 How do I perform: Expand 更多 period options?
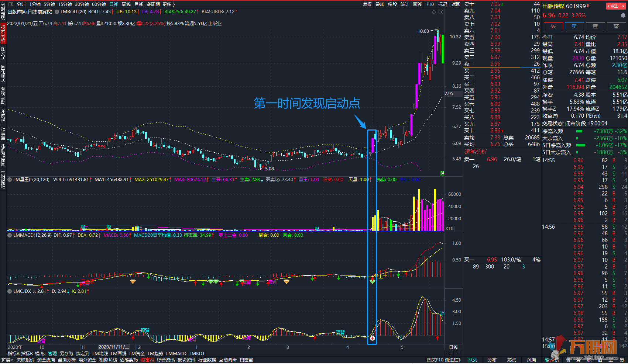168,4
